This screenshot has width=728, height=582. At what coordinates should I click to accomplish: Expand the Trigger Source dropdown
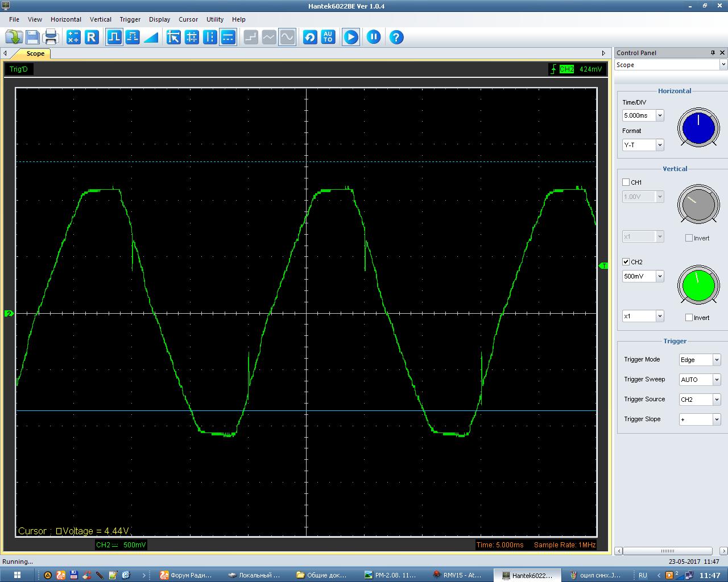[716, 400]
